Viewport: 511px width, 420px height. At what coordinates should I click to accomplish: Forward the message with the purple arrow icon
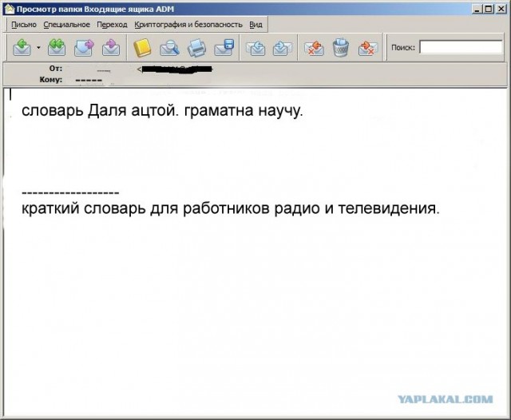[84, 48]
